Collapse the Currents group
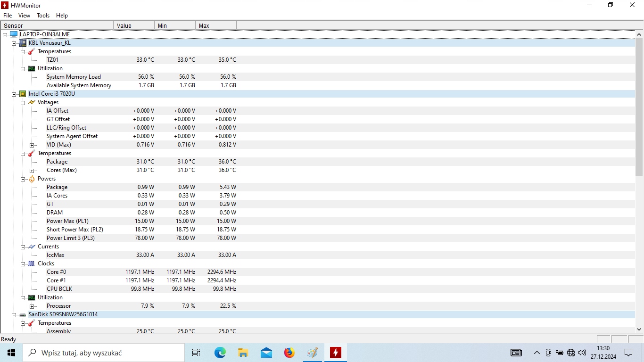The width and height of the screenshot is (644, 362). [x=23, y=247]
